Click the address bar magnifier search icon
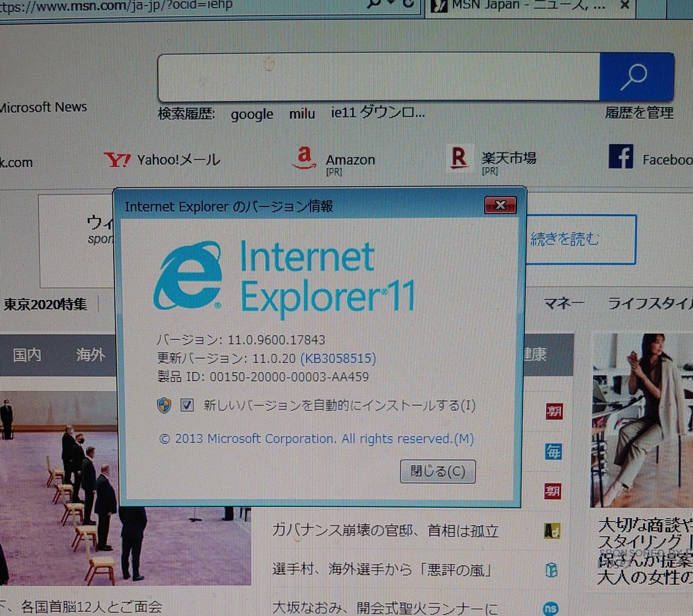693x616 pixels. coord(374,3)
